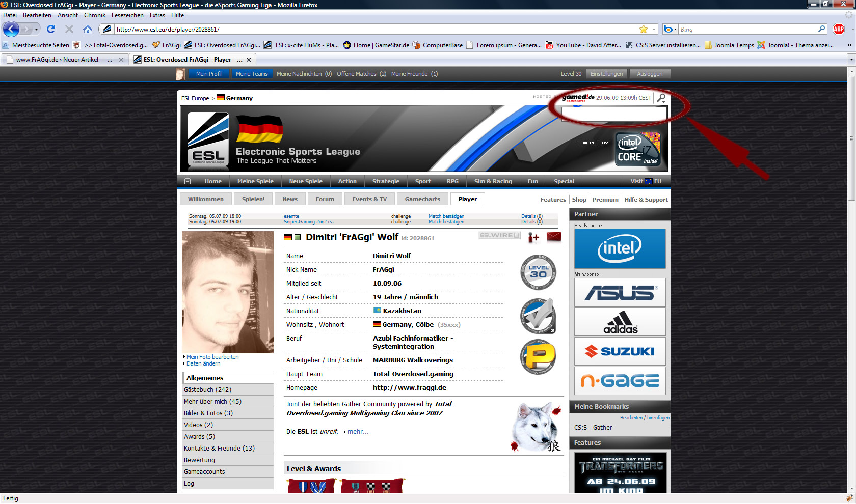Bookmark page with the star icon

(644, 29)
